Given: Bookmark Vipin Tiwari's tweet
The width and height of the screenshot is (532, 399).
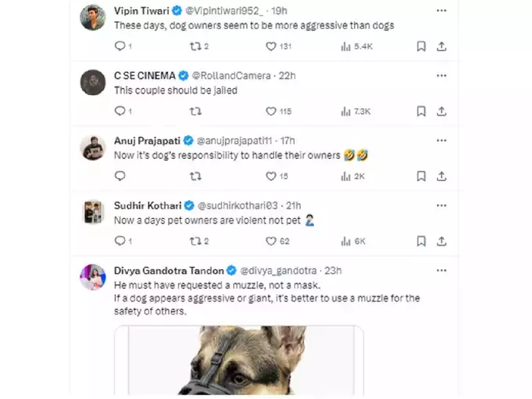Looking at the screenshot, I should 421,46.
